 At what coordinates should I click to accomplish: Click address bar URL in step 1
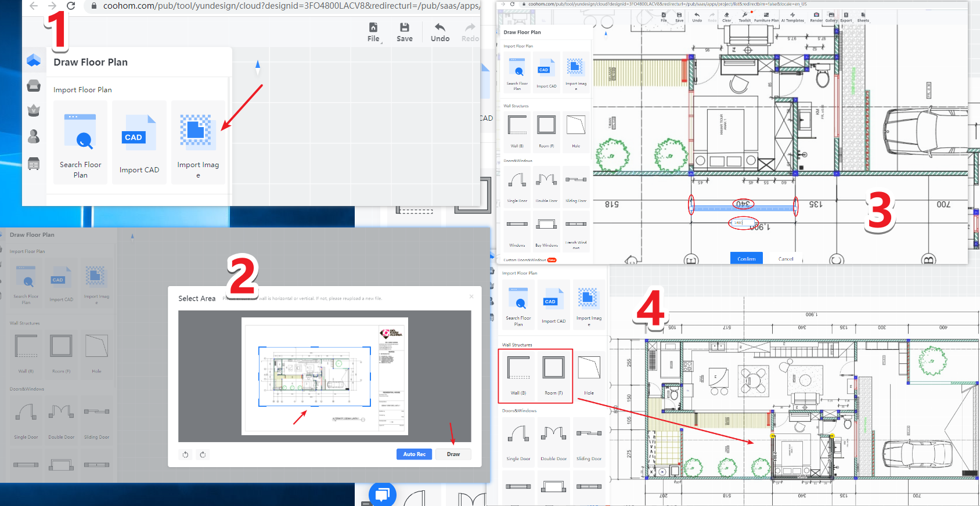coord(290,6)
